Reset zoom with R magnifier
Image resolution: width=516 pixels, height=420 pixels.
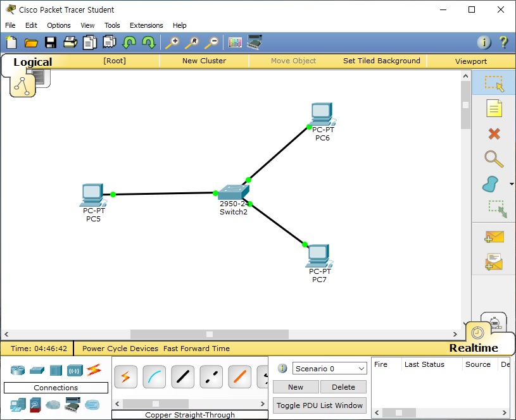point(192,43)
